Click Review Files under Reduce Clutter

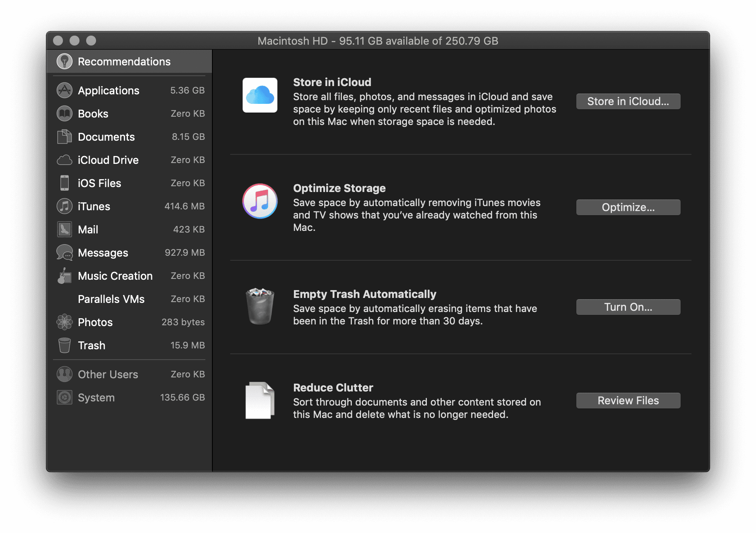[628, 400]
